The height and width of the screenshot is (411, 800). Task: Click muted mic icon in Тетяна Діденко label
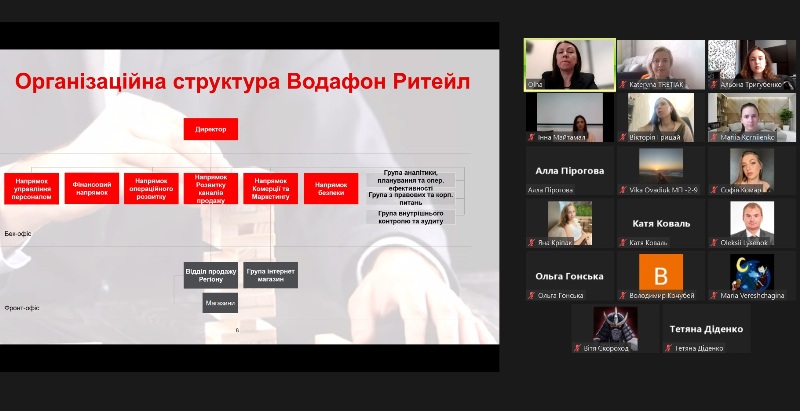668,348
